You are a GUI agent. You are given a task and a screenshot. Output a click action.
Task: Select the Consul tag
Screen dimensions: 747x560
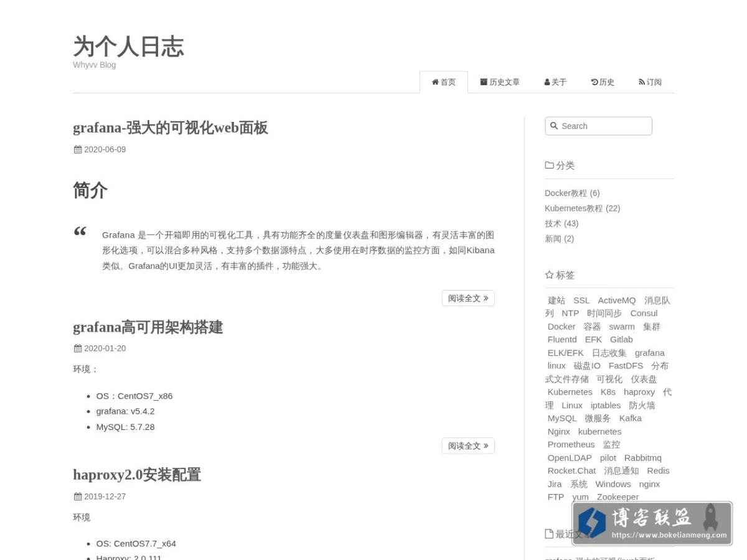pos(644,313)
